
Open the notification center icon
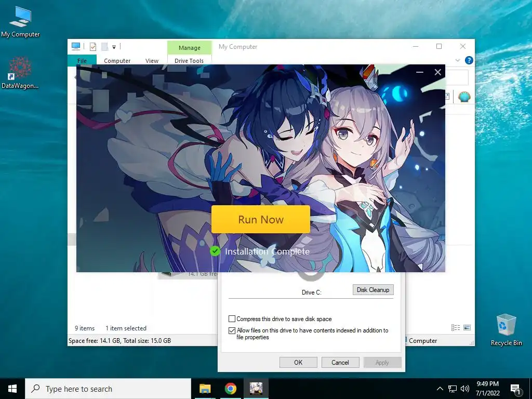[x=515, y=389]
